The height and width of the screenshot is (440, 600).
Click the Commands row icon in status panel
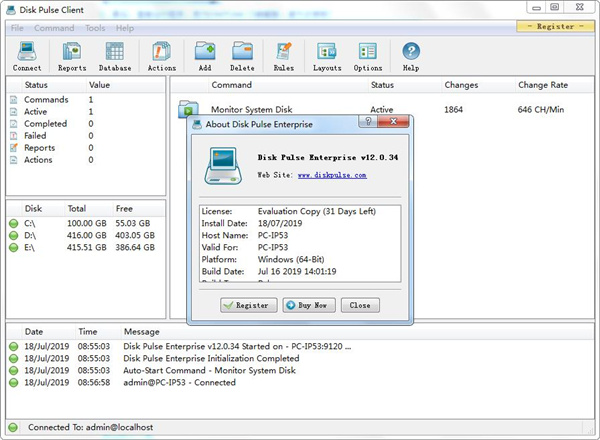point(14,100)
